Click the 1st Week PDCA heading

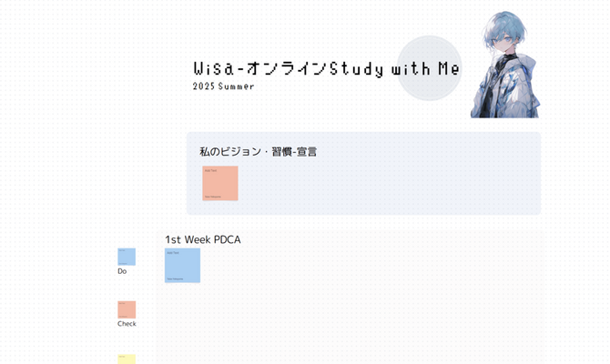tap(202, 239)
